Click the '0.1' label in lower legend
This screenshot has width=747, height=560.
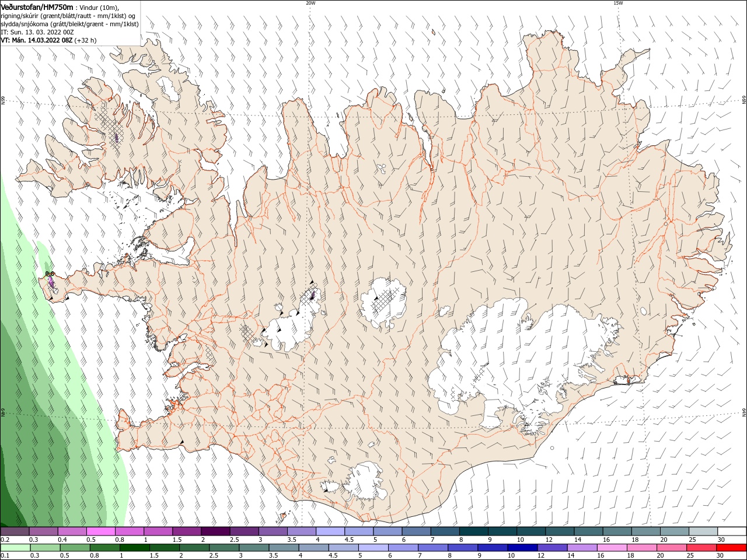click(x=5, y=556)
